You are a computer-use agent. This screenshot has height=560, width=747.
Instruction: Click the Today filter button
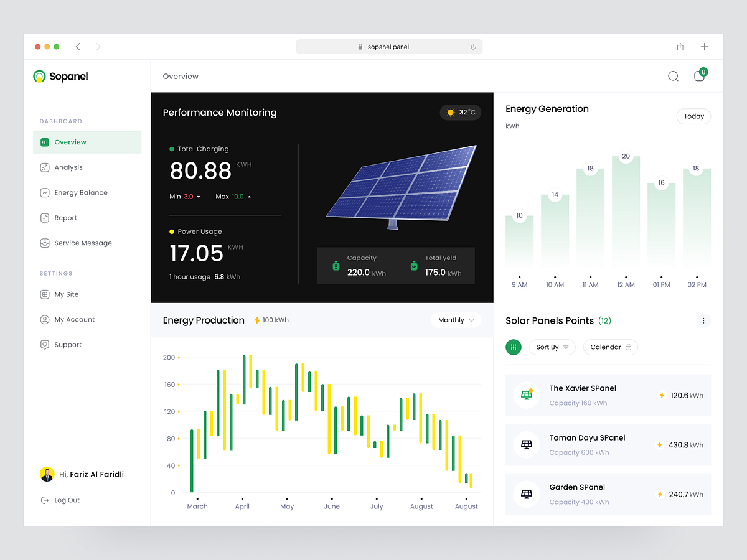click(693, 116)
